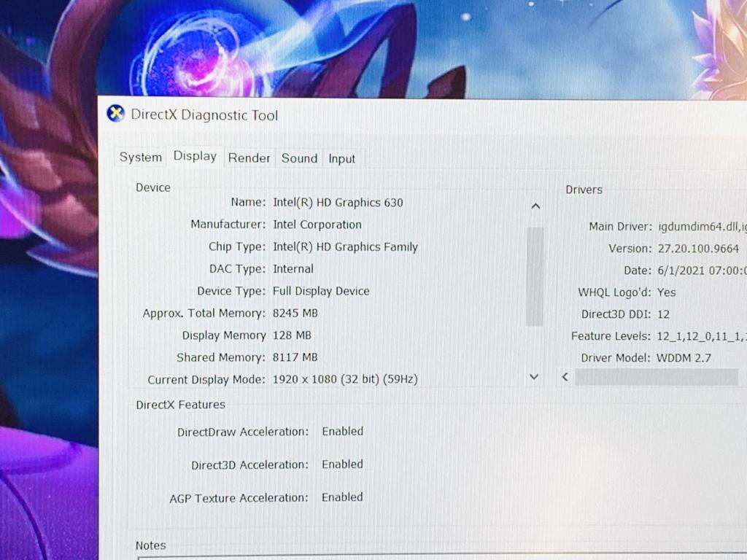This screenshot has width=747, height=560.
Task: Click the current display mode 1920 x 1080 value
Action: pos(345,379)
